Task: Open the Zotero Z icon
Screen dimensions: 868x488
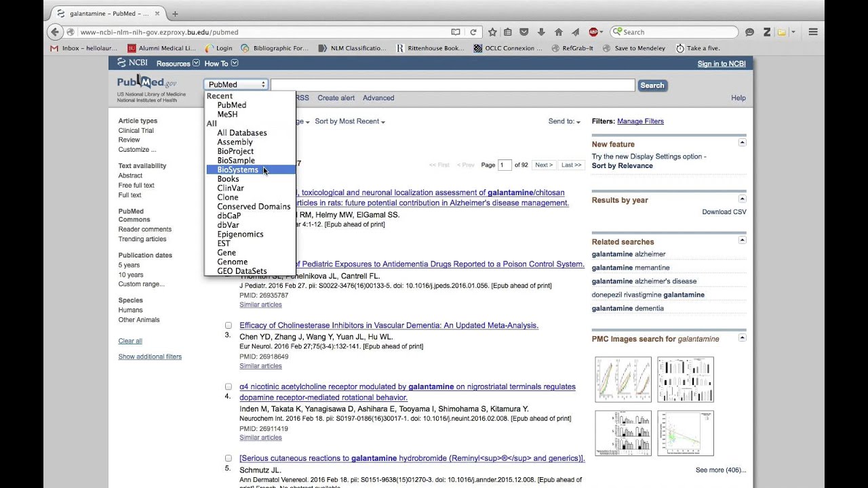Action: [x=767, y=32]
